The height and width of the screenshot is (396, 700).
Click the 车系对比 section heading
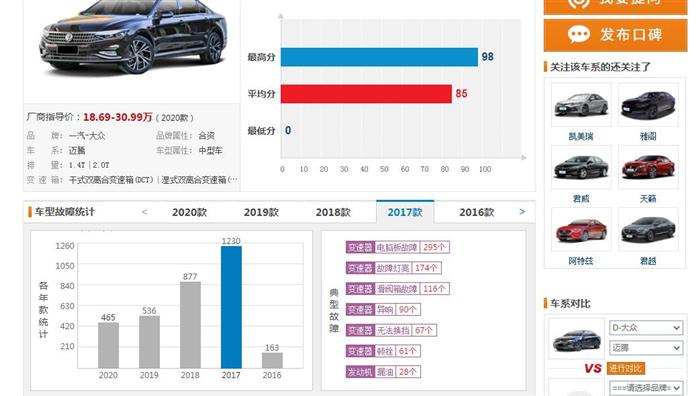point(570,304)
